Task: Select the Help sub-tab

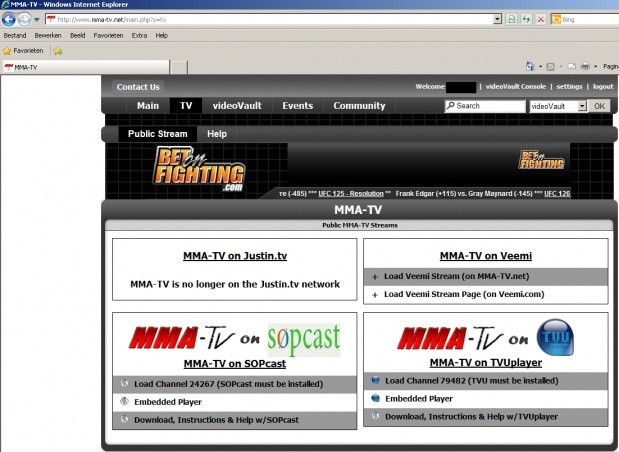Action: pyautogui.click(x=217, y=133)
